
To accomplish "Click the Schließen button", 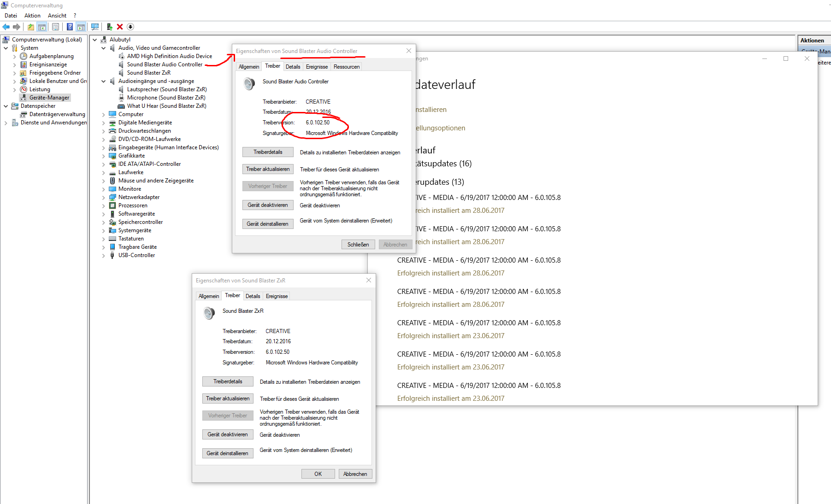I will click(358, 245).
